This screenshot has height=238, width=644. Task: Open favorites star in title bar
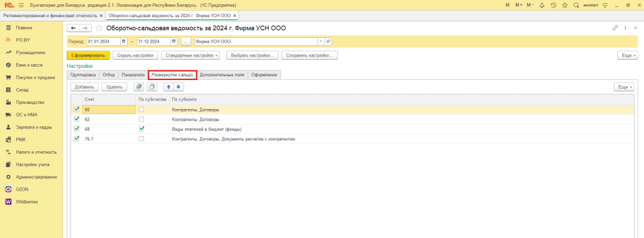click(565, 5)
